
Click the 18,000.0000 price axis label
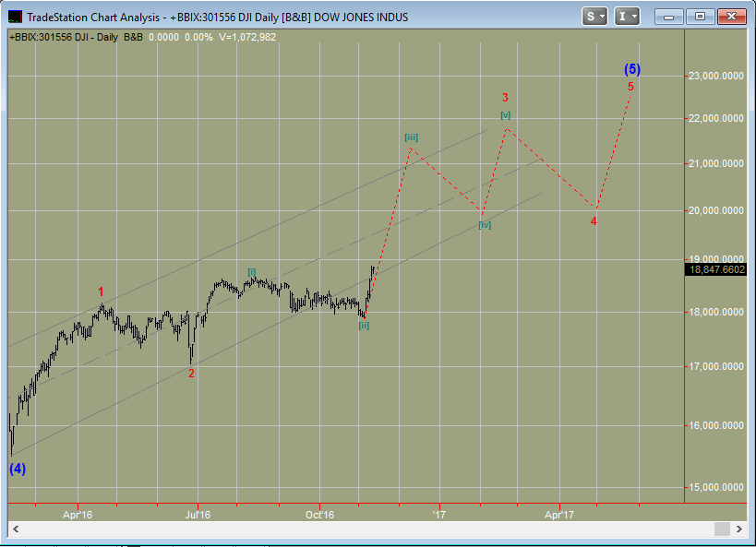pos(716,313)
